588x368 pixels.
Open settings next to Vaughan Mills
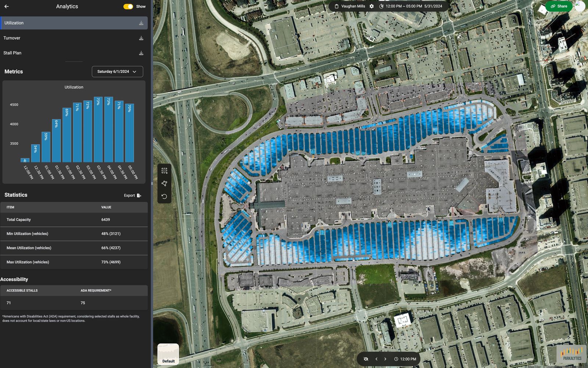point(372,6)
